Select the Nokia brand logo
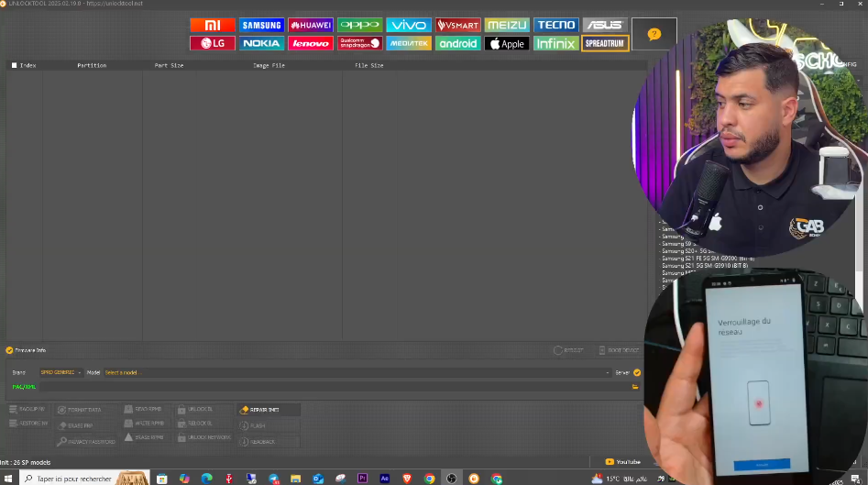 click(262, 43)
